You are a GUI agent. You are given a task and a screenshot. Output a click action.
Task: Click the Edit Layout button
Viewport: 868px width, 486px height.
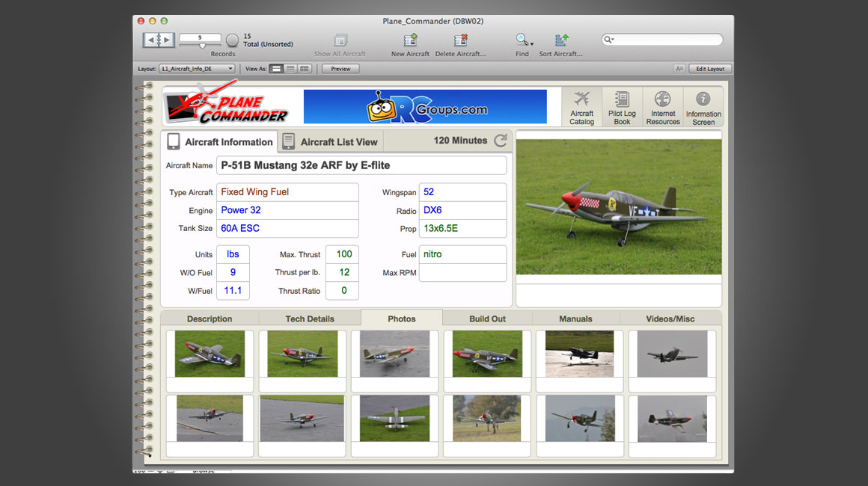(x=710, y=69)
